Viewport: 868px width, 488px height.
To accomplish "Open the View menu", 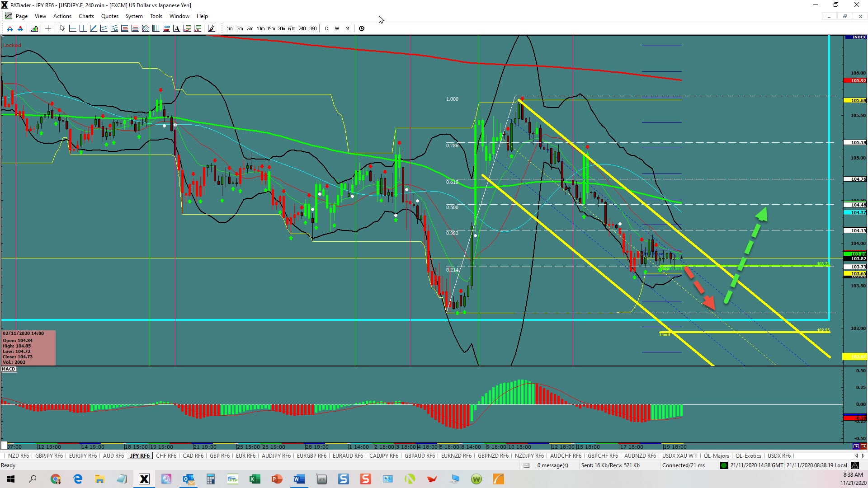I will coord(40,16).
